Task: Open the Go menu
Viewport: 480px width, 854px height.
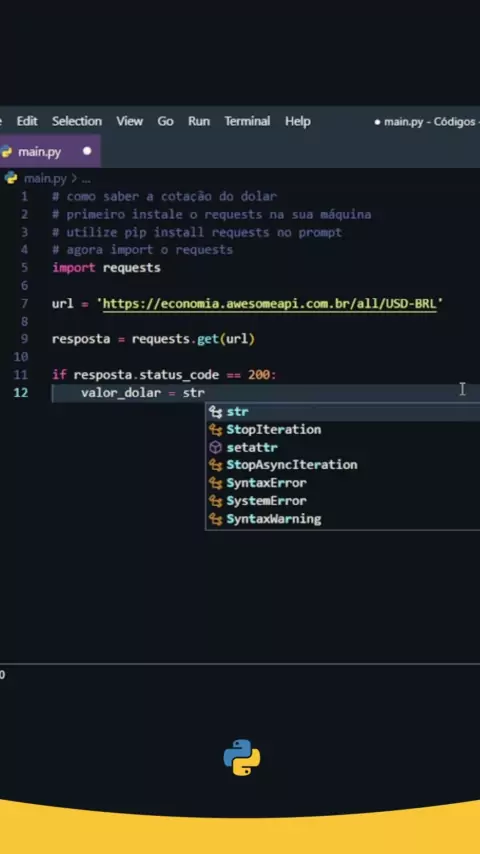Action: point(166,121)
